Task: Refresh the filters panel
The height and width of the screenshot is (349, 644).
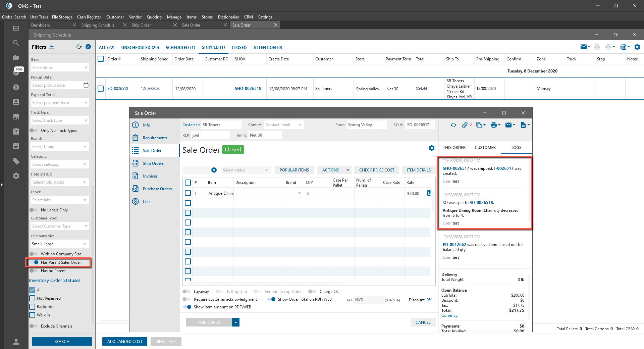Action: point(79,47)
